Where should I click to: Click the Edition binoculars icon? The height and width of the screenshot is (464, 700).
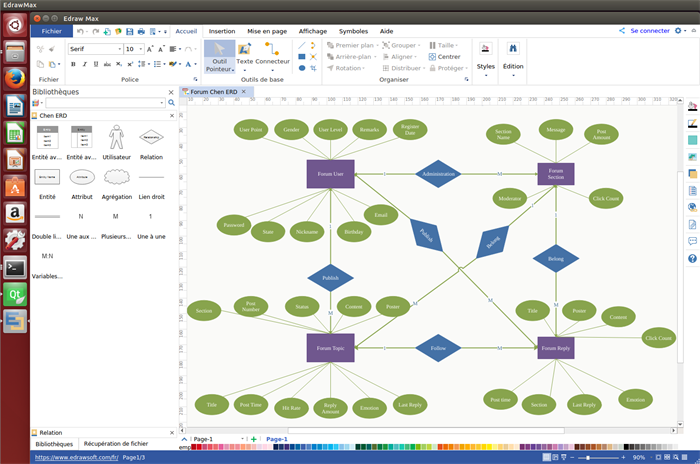513,48
